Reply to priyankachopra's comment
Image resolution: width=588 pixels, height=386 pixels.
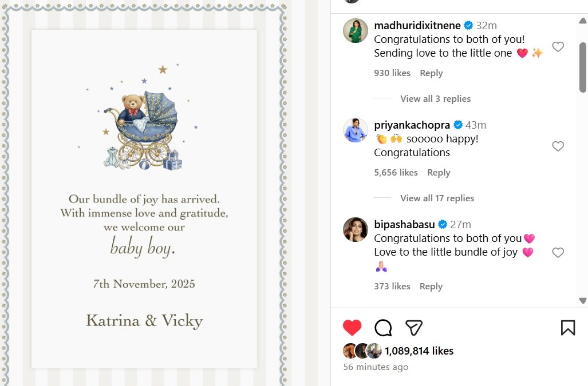coord(439,173)
